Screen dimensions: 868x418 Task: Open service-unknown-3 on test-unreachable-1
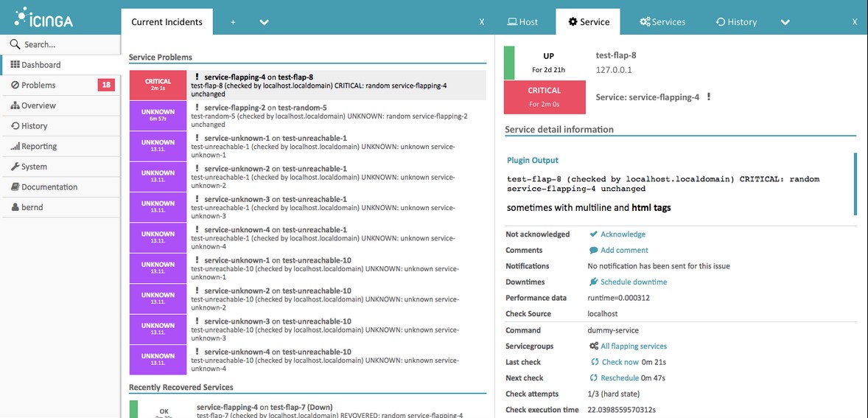click(276, 199)
